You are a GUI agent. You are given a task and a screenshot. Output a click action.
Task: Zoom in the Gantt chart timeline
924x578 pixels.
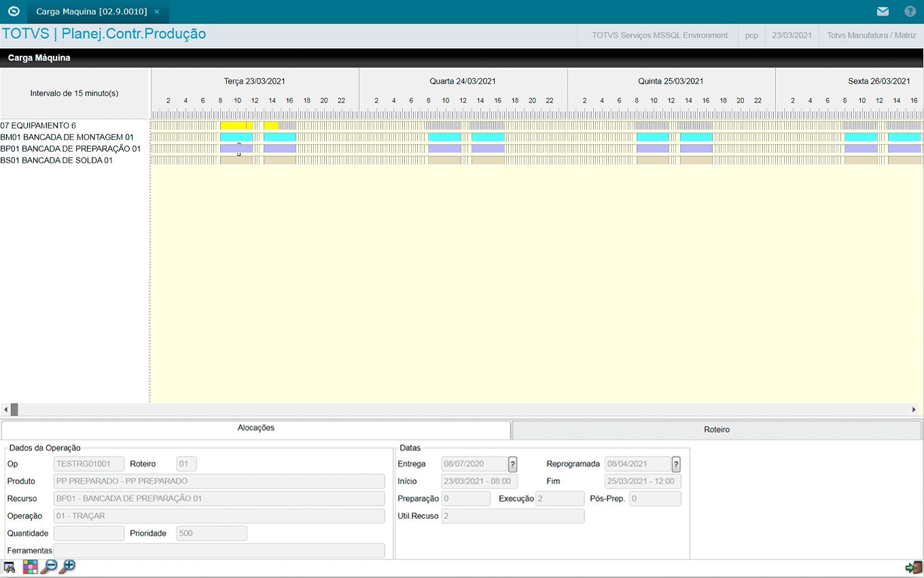(67, 567)
